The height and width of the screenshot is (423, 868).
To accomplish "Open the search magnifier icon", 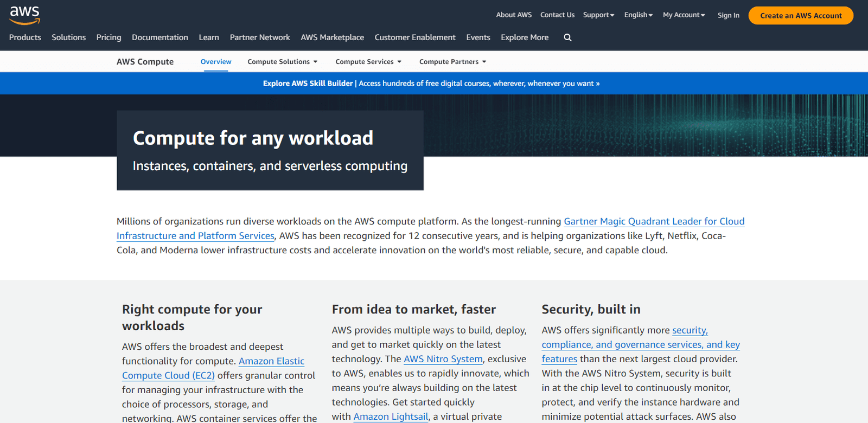I will [567, 37].
